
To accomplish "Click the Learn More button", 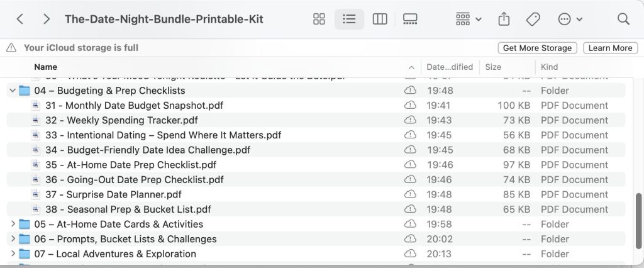I will click(610, 48).
